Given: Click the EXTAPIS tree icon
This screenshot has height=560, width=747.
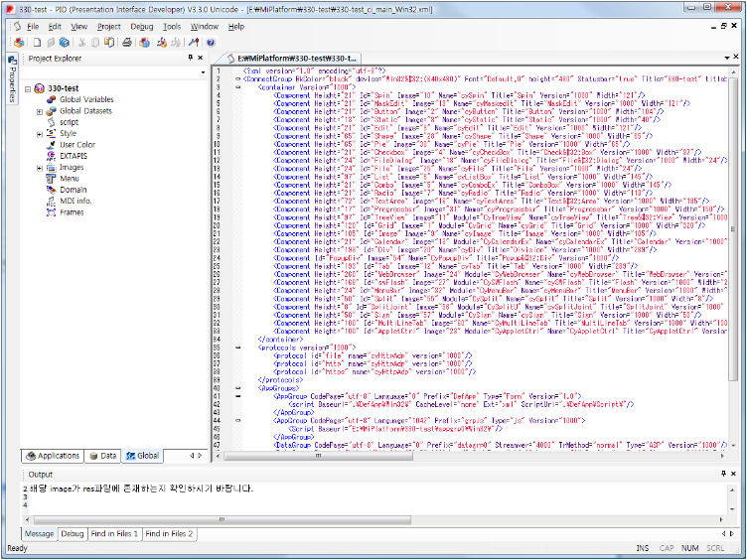Looking at the screenshot, I should pyautogui.click(x=51, y=156).
